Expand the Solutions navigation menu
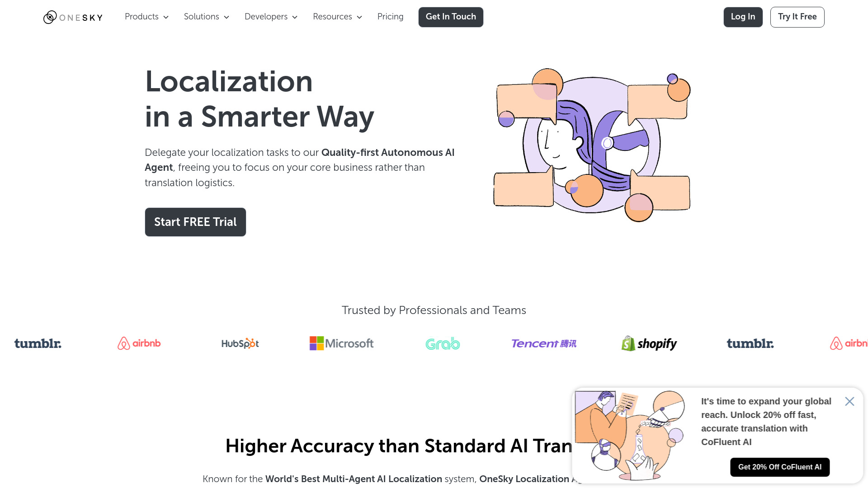This screenshot has width=868, height=488. [206, 17]
